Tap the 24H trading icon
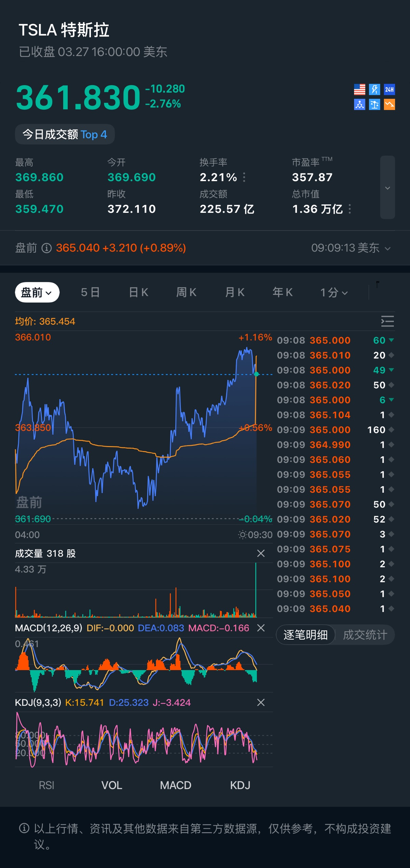This screenshot has height=868, width=410. pyautogui.click(x=389, y=90)
